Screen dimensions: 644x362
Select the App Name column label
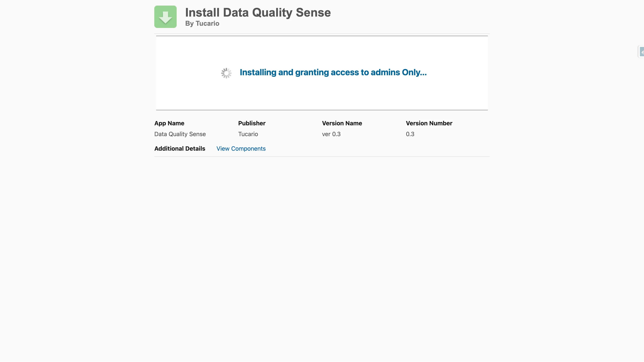[169, 123]
